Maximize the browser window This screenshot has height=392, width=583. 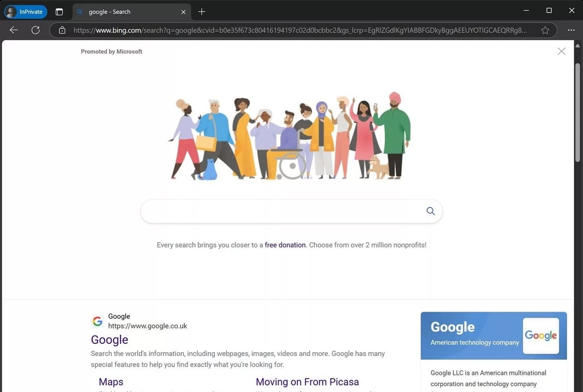click(x=549, y=11)
